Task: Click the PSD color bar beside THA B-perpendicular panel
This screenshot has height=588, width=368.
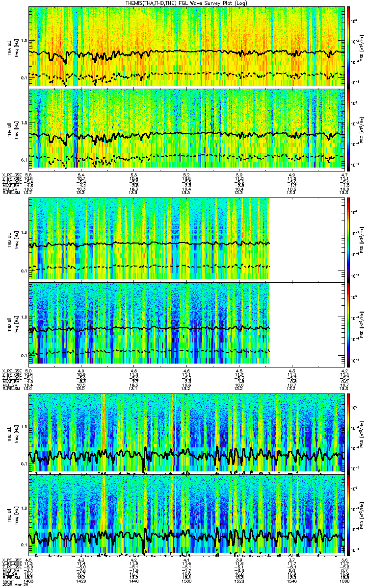Action: 348,46
